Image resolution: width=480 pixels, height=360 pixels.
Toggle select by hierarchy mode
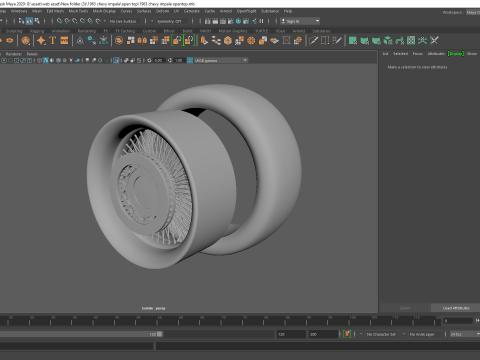coord(22,21)
